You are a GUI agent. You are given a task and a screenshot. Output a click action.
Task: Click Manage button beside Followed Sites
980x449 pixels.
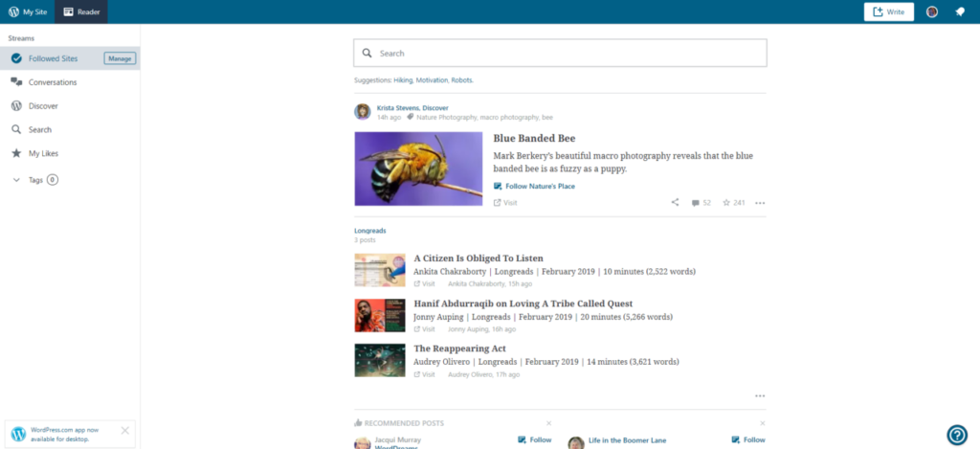tap(120, 58)
